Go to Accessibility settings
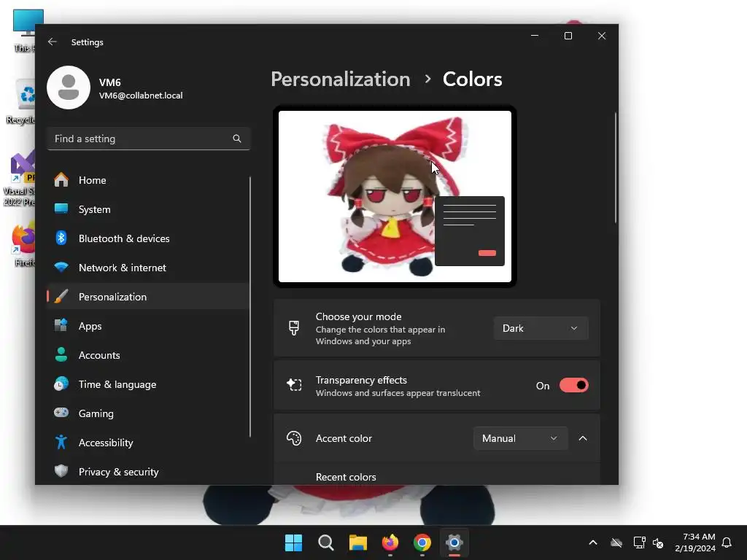 click(148, 443)
